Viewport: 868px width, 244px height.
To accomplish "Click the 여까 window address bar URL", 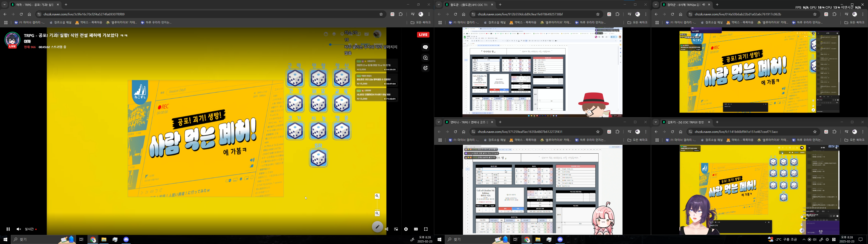I will [84, 14].
